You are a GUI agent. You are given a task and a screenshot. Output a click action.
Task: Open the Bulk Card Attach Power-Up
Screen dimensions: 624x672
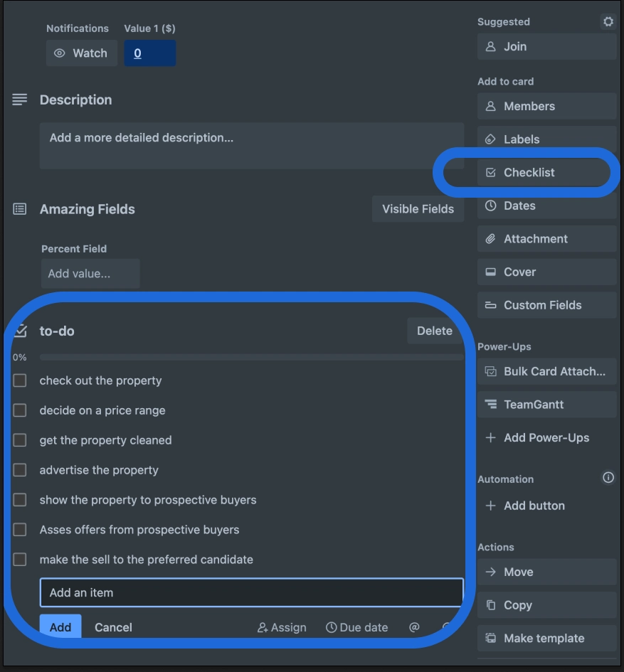click(546, 371)
